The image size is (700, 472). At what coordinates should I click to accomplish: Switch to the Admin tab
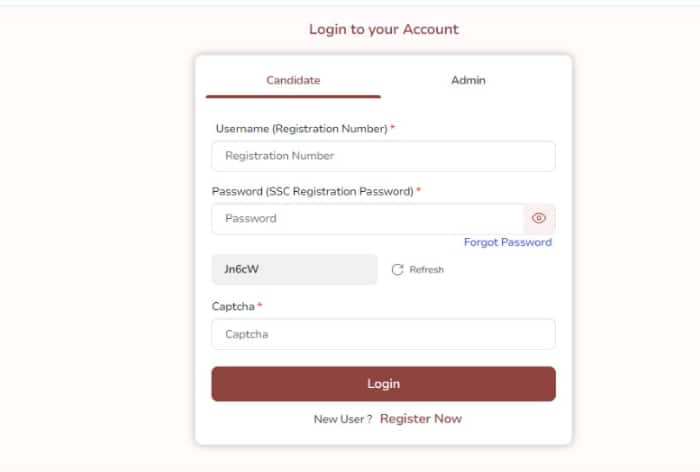click(x=468, y=80)
